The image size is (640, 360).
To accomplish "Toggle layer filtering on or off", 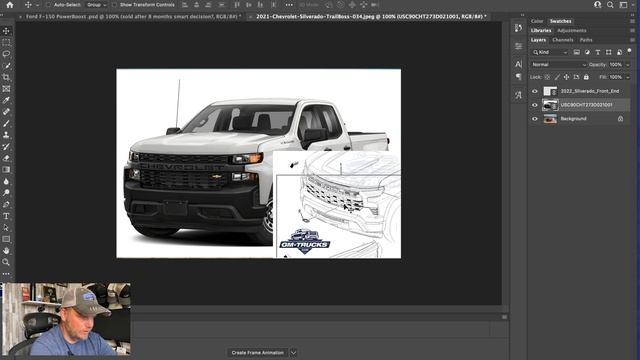I will [629, 51].
